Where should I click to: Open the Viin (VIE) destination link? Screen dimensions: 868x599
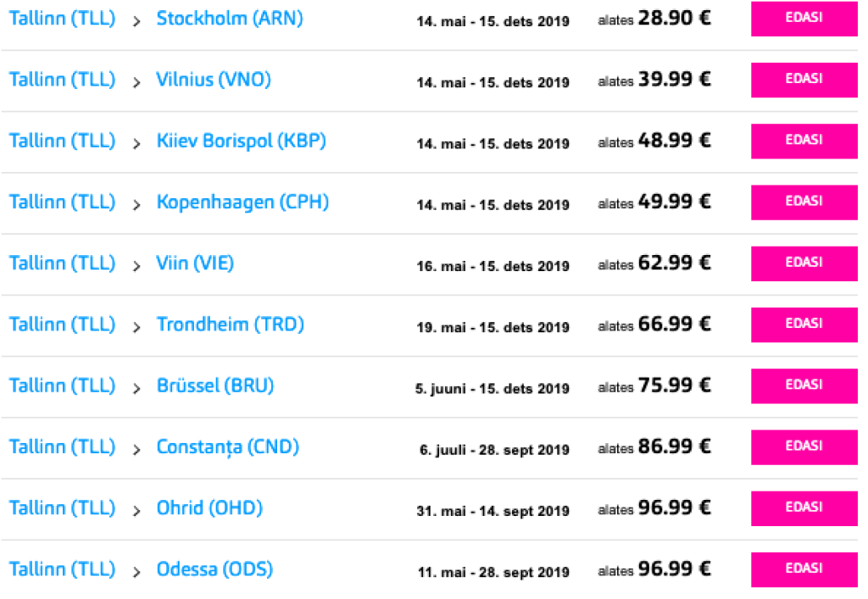195,263
